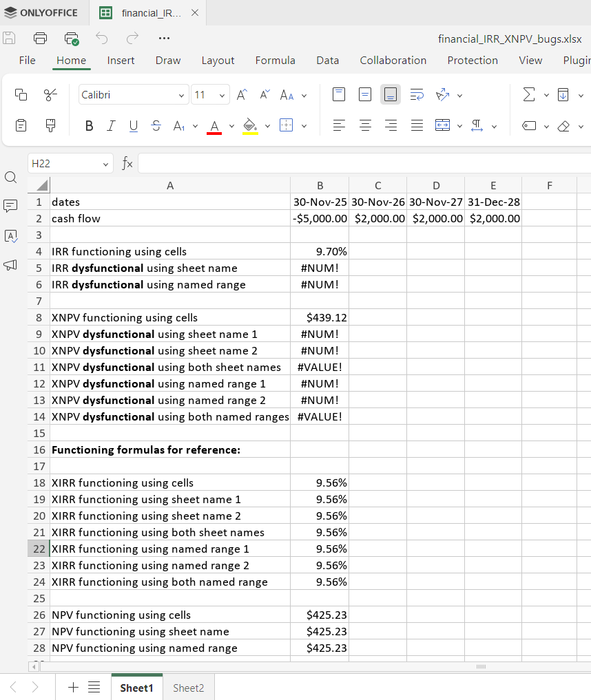Click the add new sheet plus button
The width and height of the screenshot is (591, 700).
pyautogui.click(x=74, y=687)
